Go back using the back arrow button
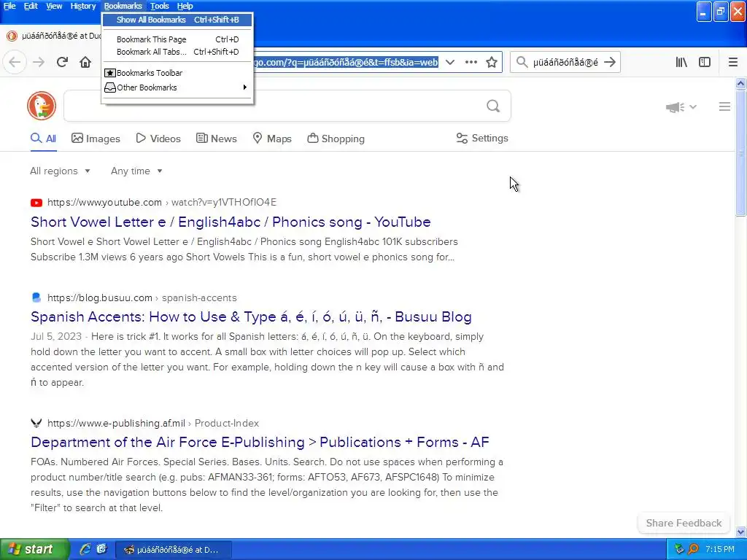 tap(15, 62)
